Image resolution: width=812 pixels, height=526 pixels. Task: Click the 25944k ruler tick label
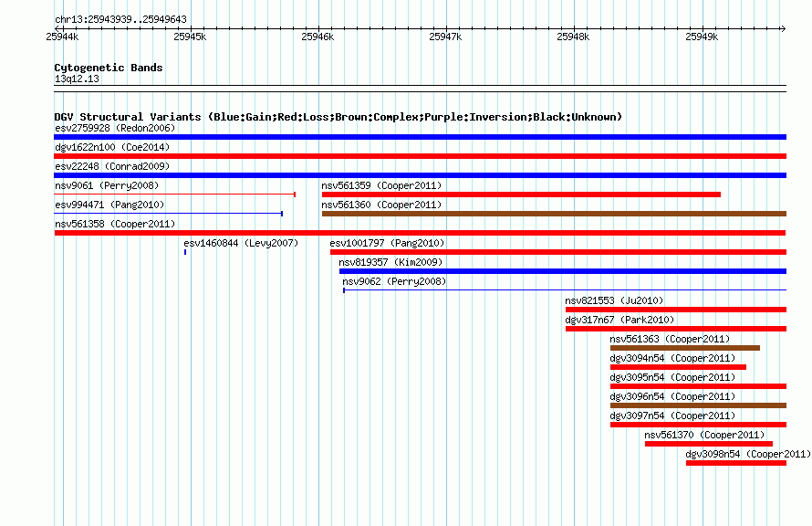(x=62, y=37)
